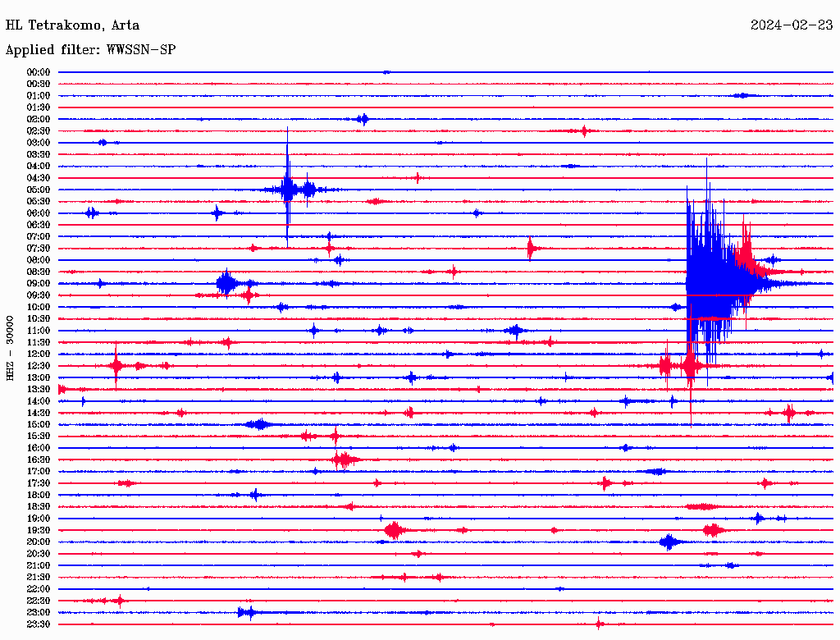Select the 11:00 time label
Viewport: 840px width, 640px height.
pos(39,330)
